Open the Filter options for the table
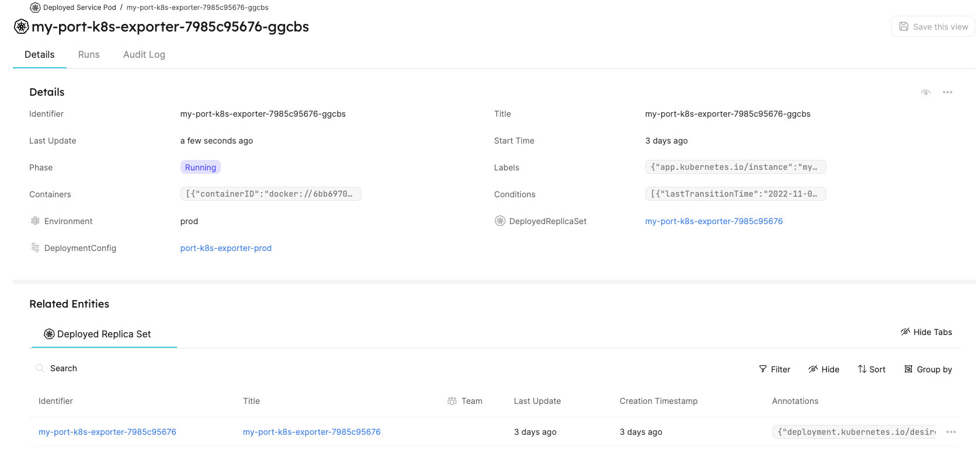Screen dimensions: 980x450 (x=774, y=369)
